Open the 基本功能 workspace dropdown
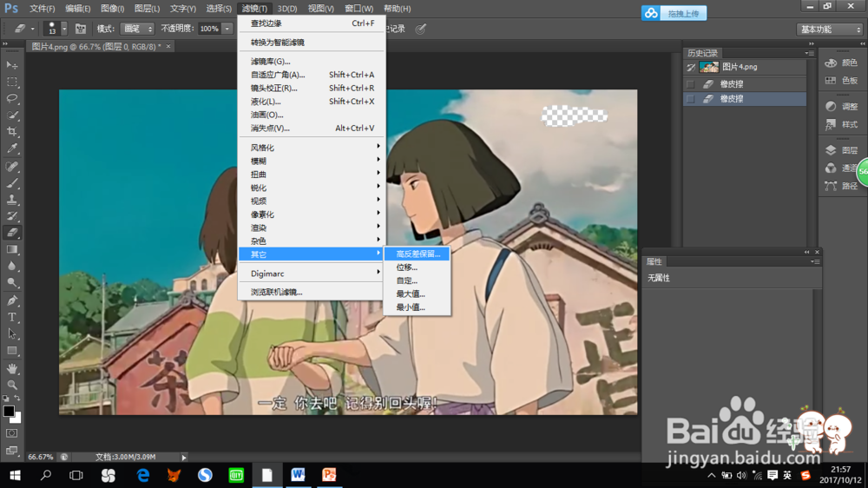Image resolution: width=868 pixels, height=488 pixels. [x=830, y=30]
